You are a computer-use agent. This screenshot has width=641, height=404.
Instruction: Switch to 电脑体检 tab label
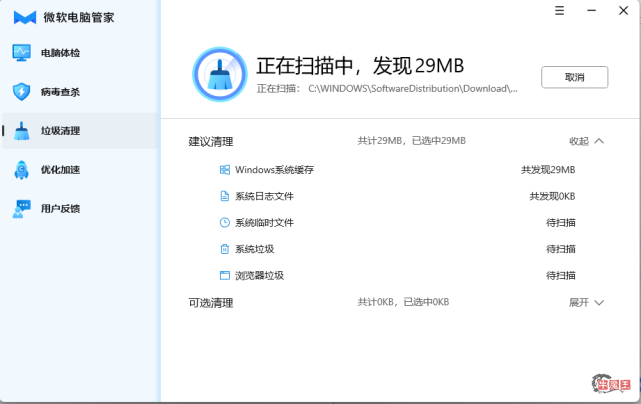click(61, 53)
